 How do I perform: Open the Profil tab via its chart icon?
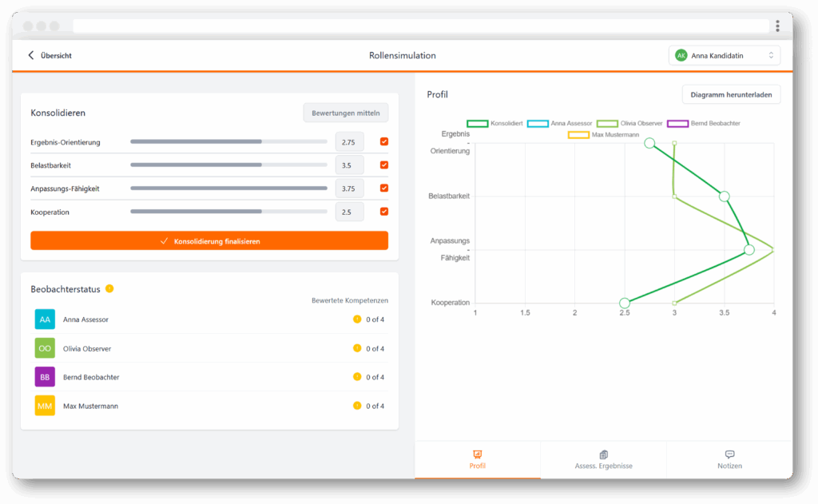click(477, 454)
